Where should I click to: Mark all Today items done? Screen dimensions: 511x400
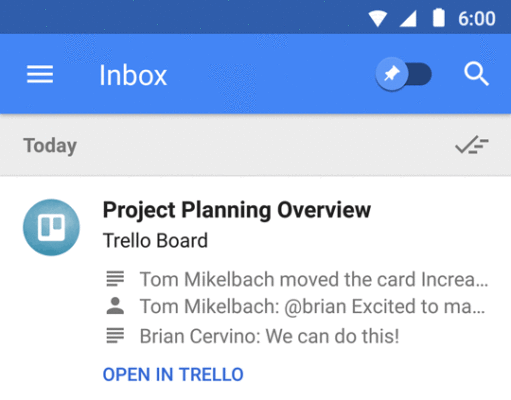(472, 145)
